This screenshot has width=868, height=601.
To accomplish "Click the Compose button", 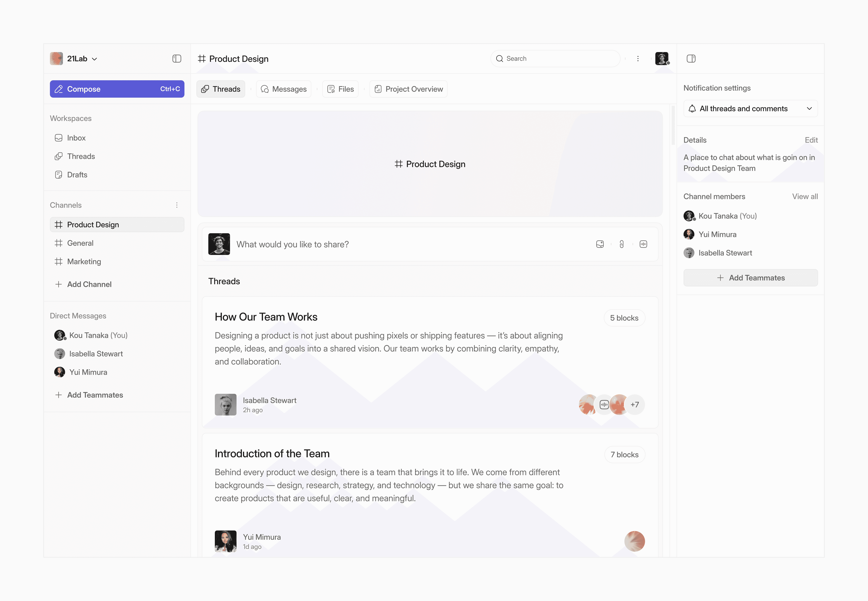I will pyautogui.click(x=117, y=89).
